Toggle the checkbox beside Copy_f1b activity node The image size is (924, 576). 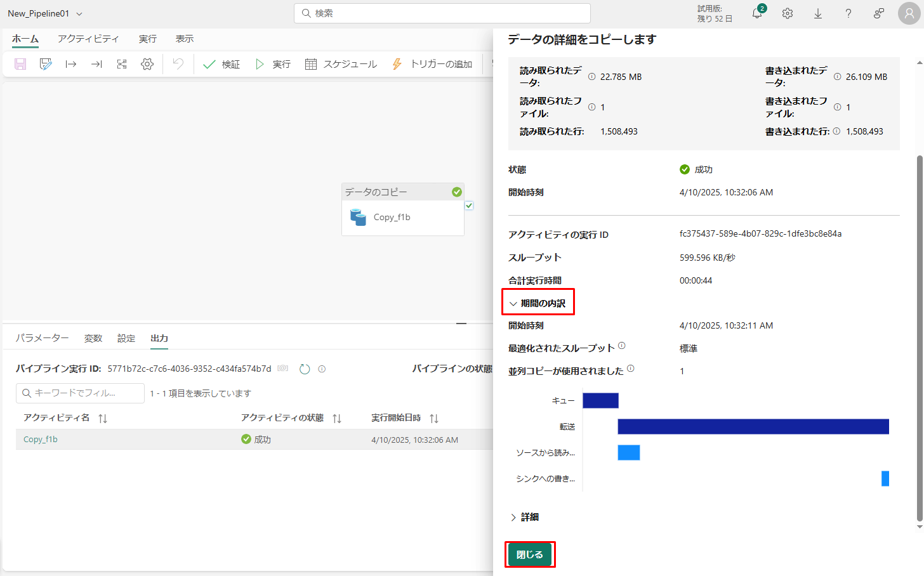(x=469, y=206)
